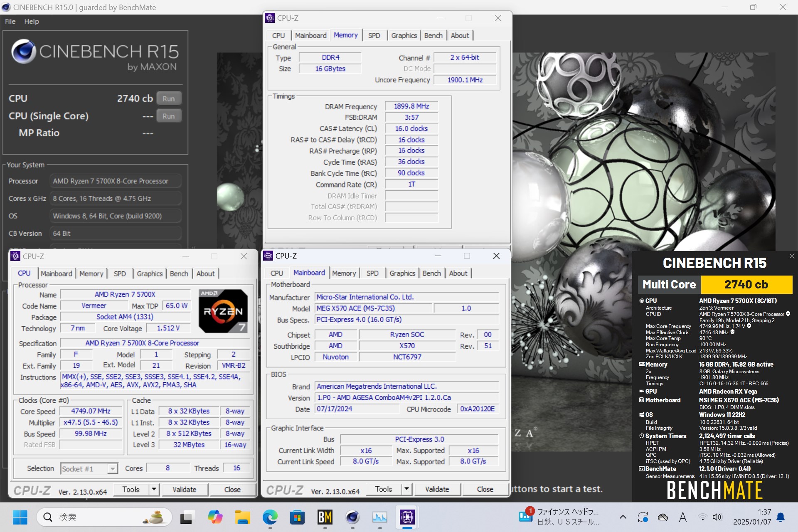Open the news widget on taskbar
Viewport: 798px width, 532px height.
click(x=559, y=517)
